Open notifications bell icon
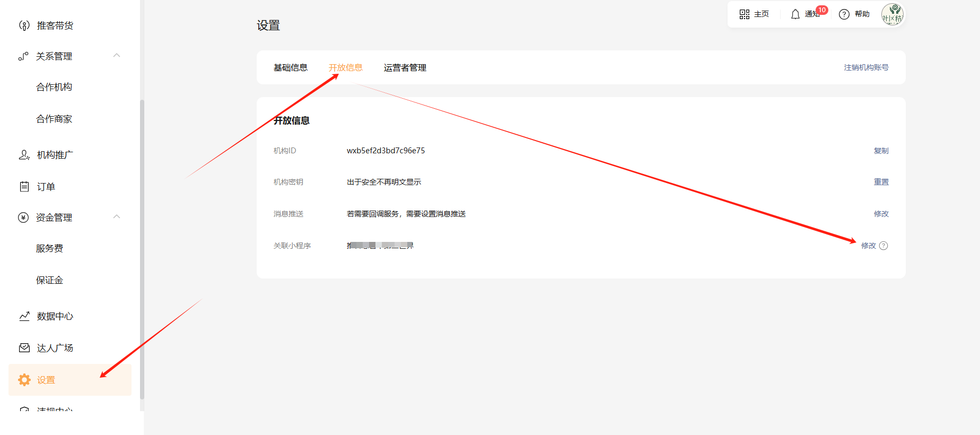The height and width of the screenshot is (435, 980). 795,14
